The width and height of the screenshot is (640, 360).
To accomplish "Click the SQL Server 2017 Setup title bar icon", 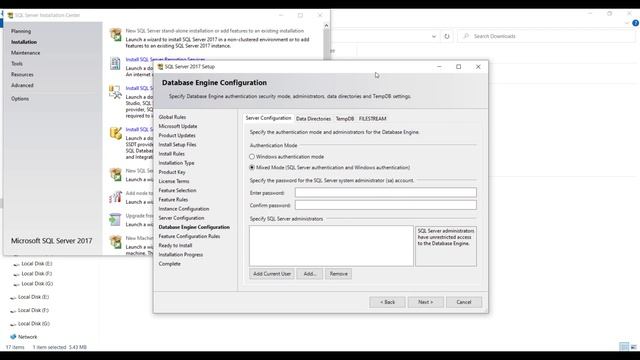I will click(x=160, y=67).
